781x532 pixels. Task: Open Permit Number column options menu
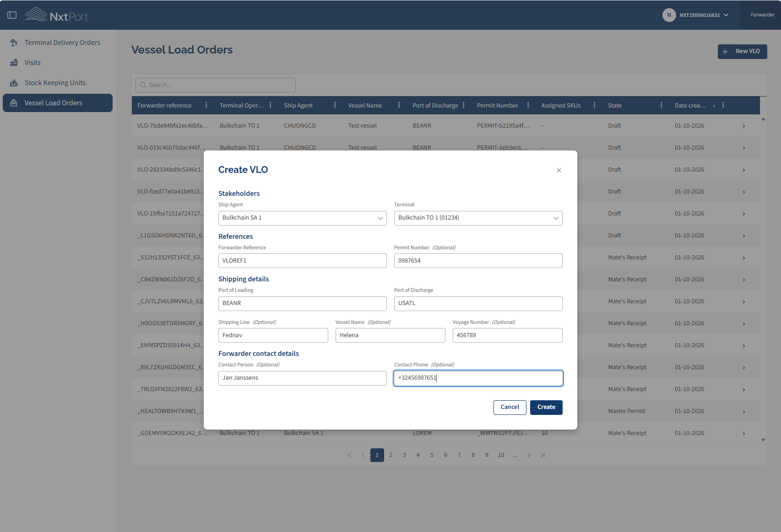[x=528, y=105]
